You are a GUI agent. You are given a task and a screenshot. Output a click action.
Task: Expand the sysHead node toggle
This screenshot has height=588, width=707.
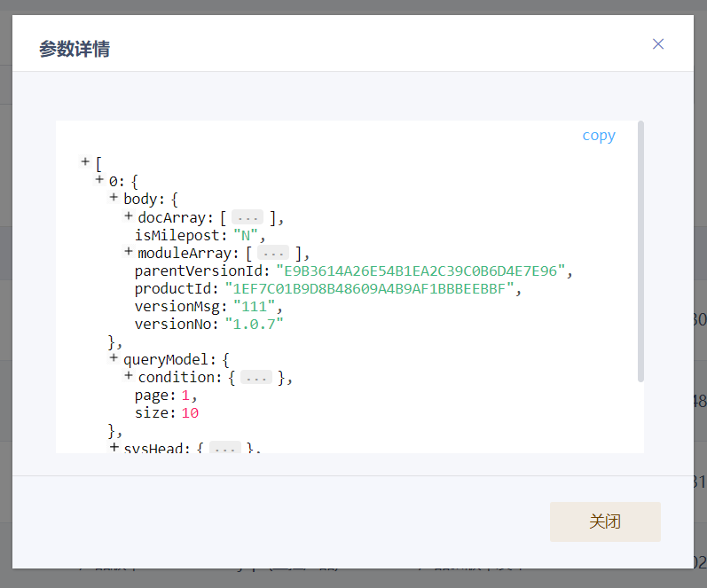point(114,448)
